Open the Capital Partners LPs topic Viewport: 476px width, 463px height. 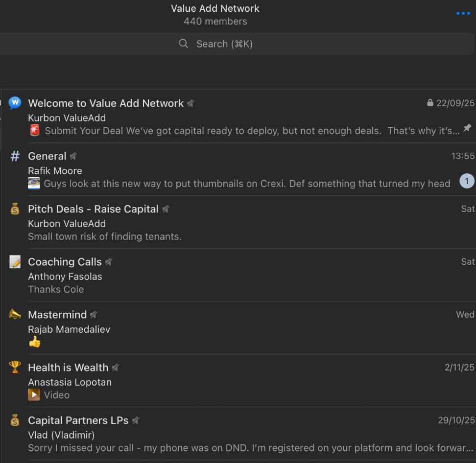click(238, 433)
